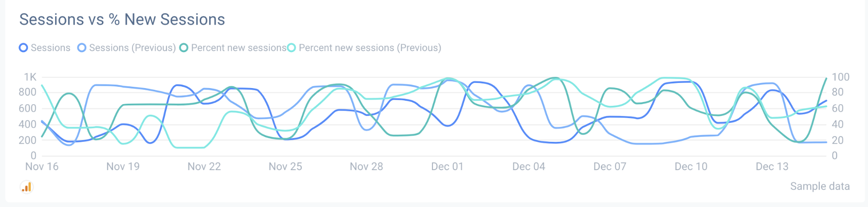
Task: Select the Nov 22 date on the x-axis
Action: pyautogui.click(x=204, y=167)
